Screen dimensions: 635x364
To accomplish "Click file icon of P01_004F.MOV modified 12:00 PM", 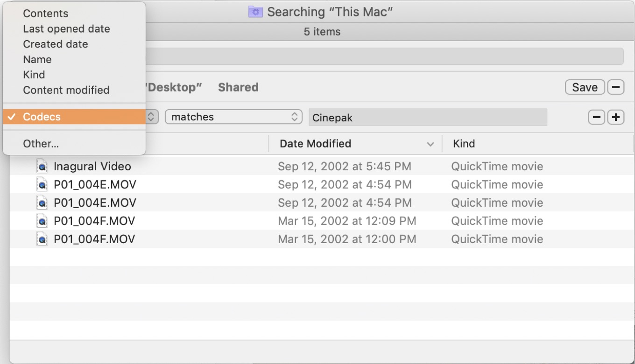I will (x=42, y=239).
